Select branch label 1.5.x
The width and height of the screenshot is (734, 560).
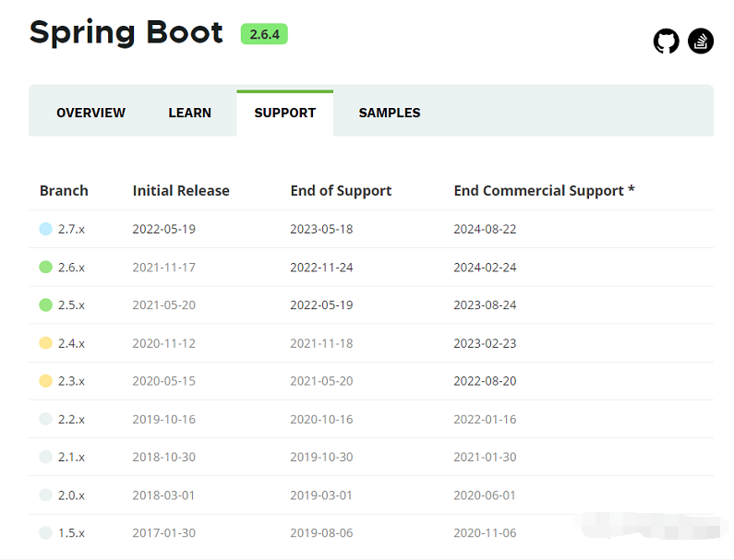[x=71, y=533]
